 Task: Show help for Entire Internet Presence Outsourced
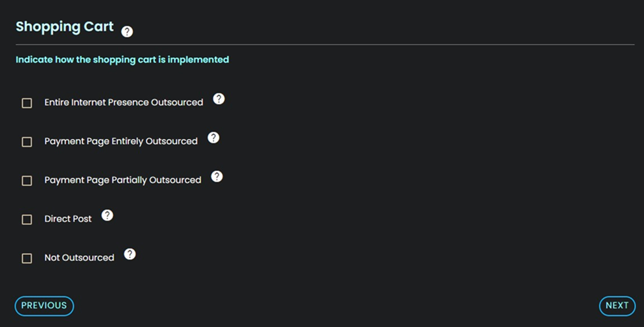pyautogui.click(x=219, y=98)
